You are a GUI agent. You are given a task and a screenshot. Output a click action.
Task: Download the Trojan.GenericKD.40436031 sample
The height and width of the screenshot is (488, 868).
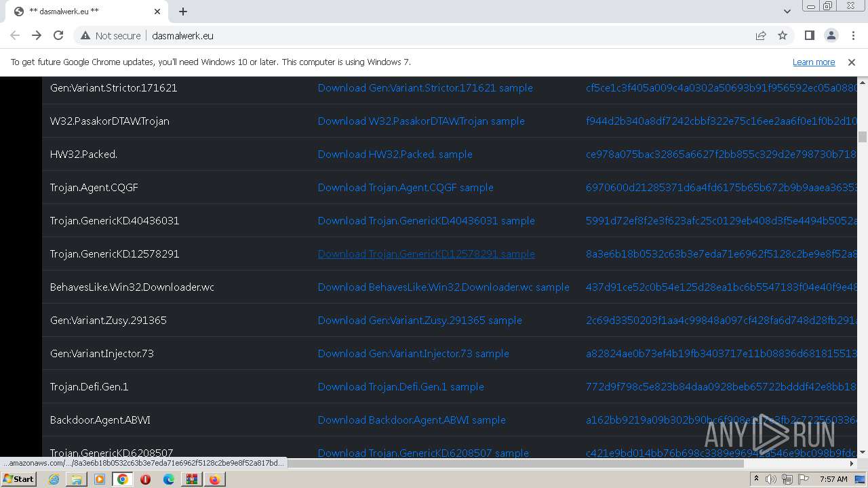[427, 221]
